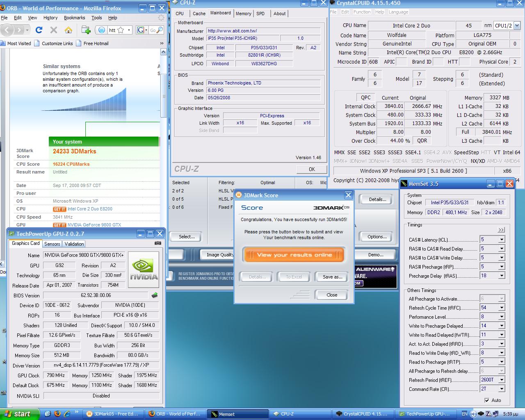Click Close button in 3DMark Score dialog

point(332,294)
